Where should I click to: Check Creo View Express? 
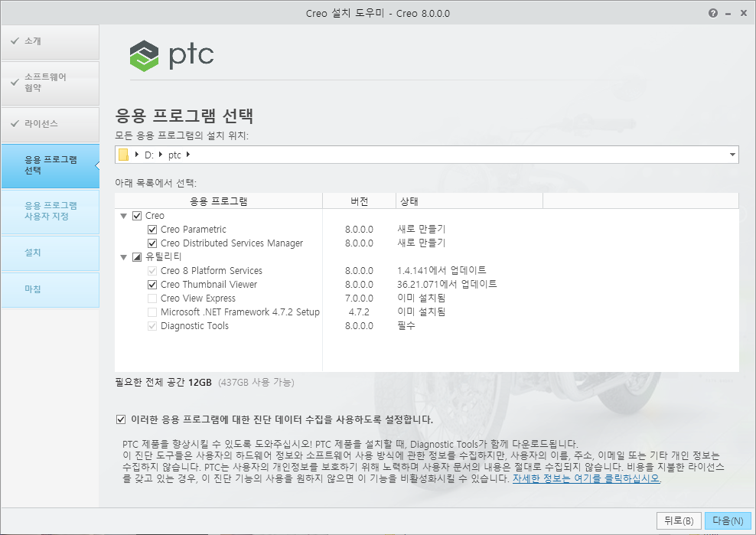pyautogui.click(x=152, y=298)
